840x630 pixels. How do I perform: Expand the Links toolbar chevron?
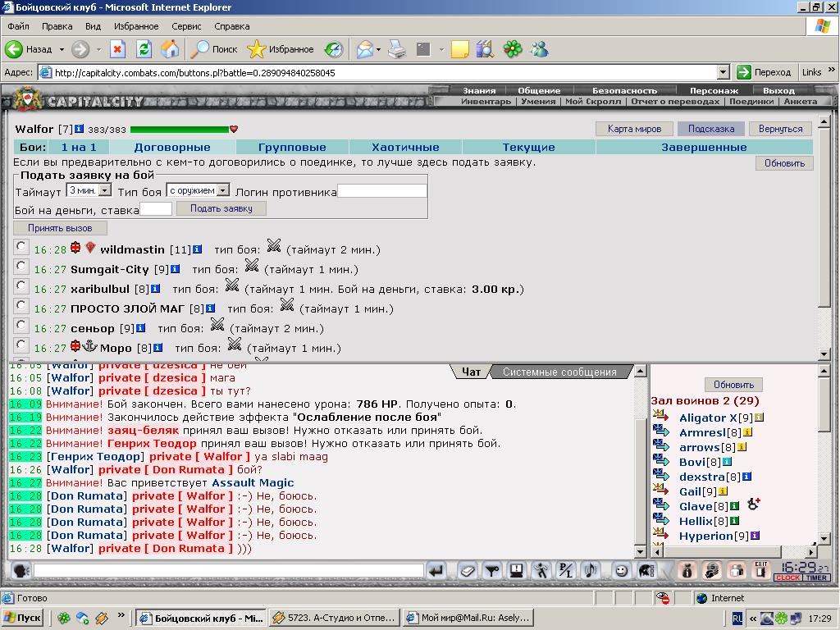(x=831, y=70)
